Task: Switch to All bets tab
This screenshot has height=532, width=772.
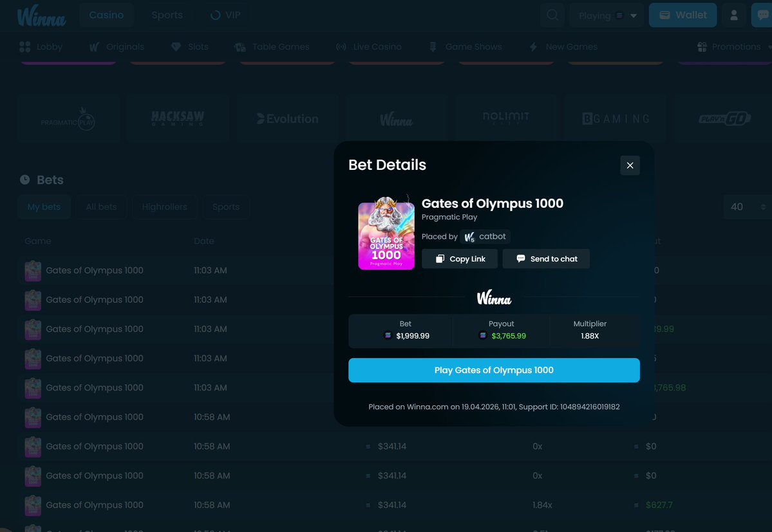Action: (x=102, y=207)
